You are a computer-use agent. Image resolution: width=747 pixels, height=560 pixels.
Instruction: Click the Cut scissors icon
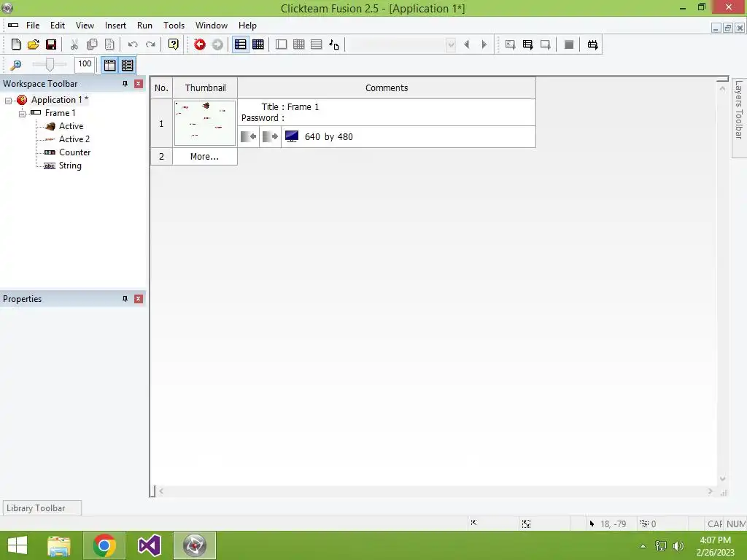(x=74, y=44)
